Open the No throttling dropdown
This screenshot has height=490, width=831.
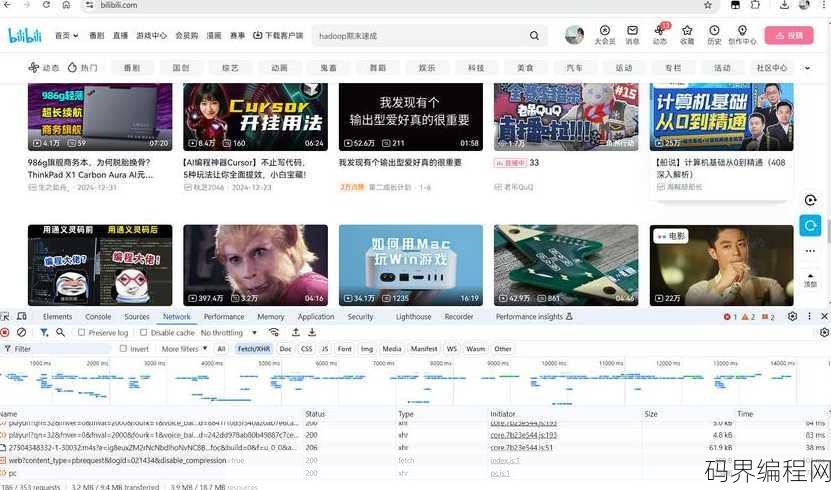228,333
